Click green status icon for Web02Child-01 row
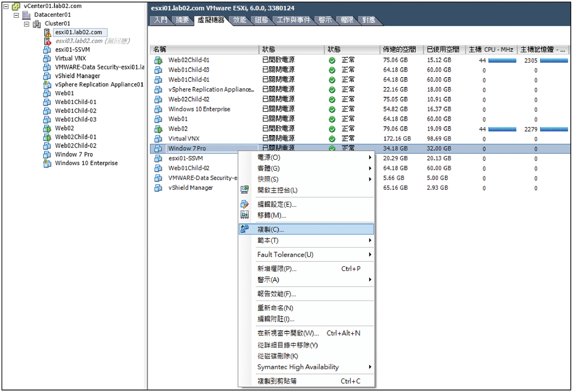 pos(332,60)
